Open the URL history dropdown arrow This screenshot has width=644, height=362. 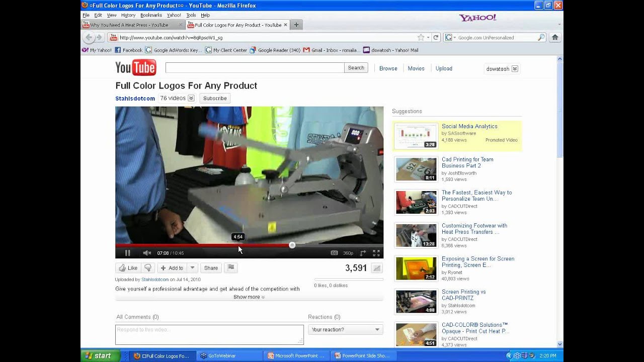click(428, 37)
